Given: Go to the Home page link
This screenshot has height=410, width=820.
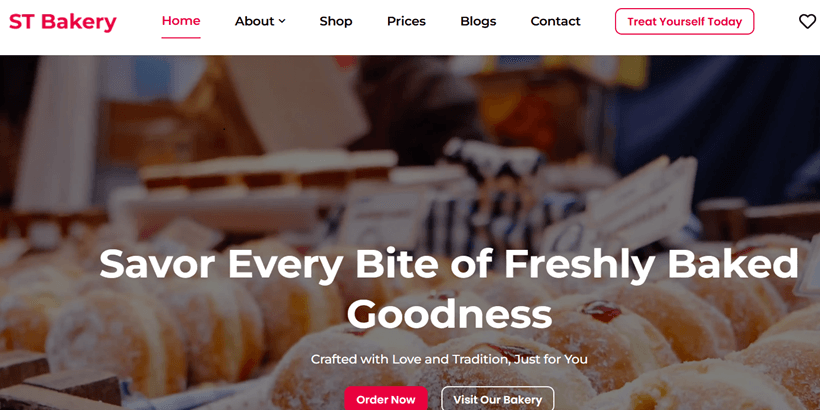Looking at the screenshot, I should [x=181, y=21].
